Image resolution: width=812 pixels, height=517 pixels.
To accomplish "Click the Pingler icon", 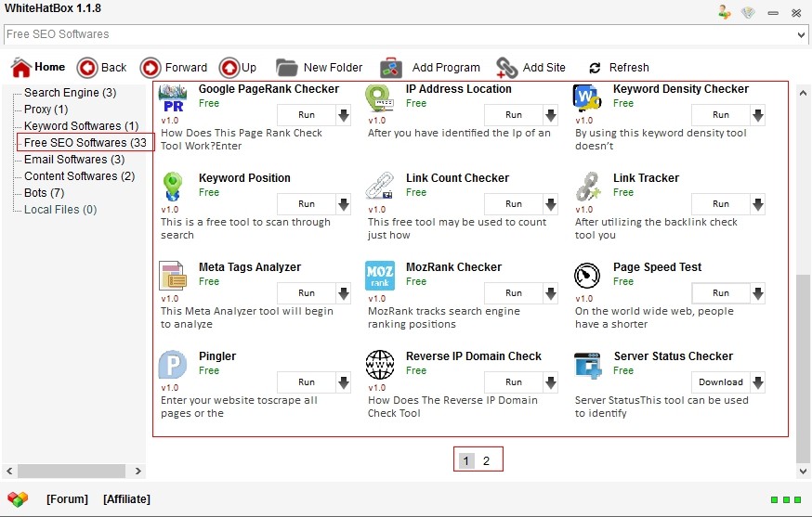I will tap(173, 365).
